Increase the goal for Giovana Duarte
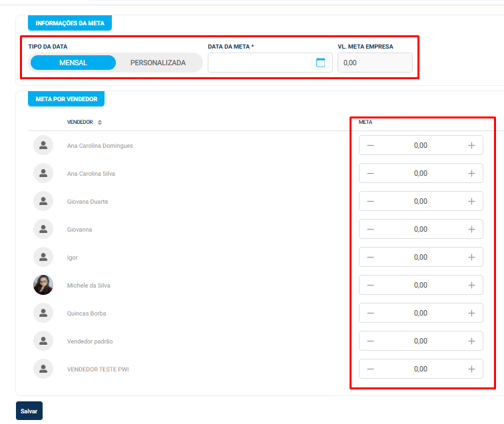 coord(471,201)
